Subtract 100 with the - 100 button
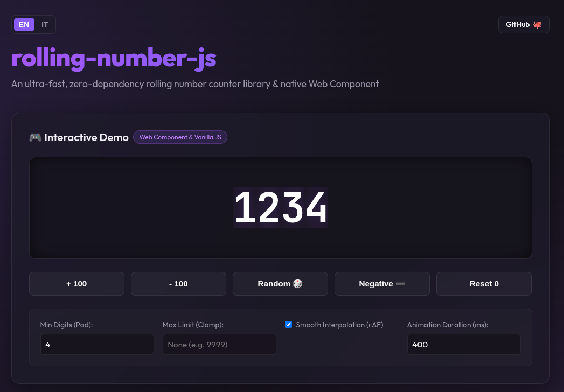The image size is (564, 392). point(178,284)
